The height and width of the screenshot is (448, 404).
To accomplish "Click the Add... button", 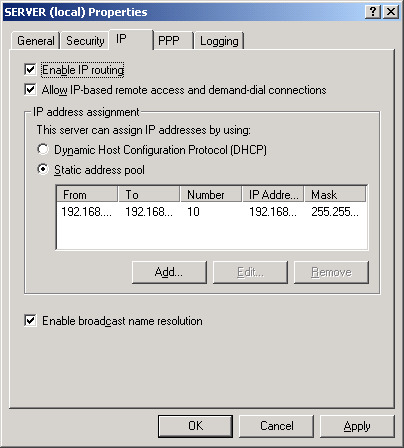I will pyautogui.click(x=169, y=272).
